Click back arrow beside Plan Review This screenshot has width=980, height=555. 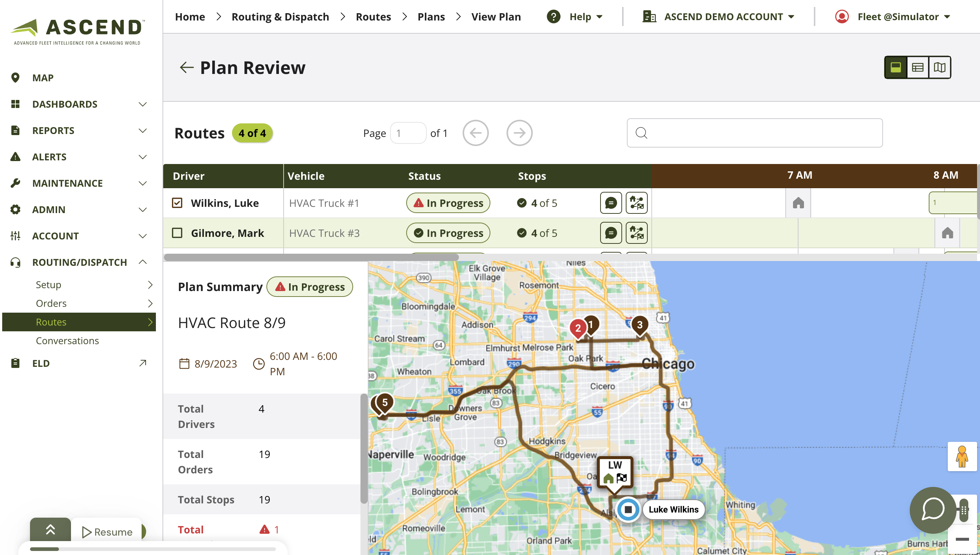186,67
